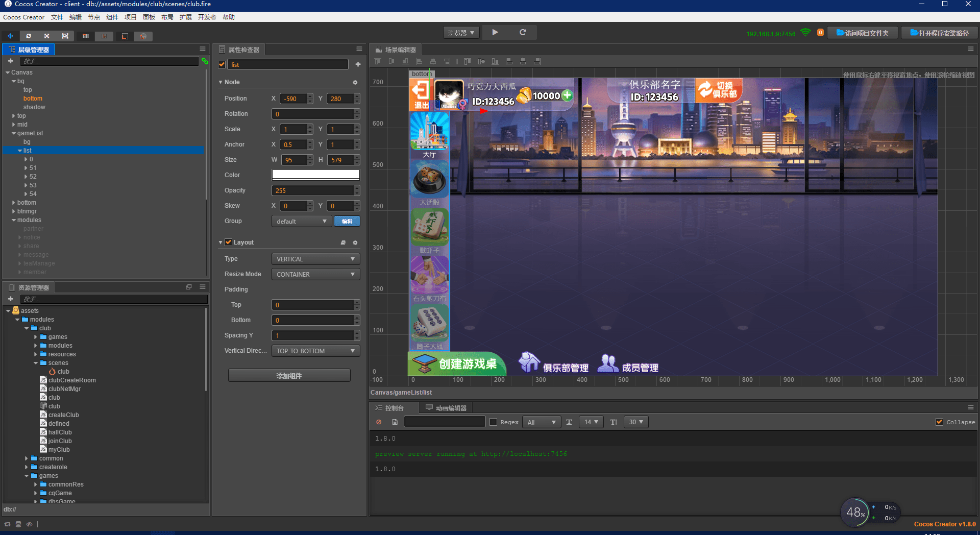This screenshot has height=535, width=980.
Task: Click the 打开程序安装路径 button
Action: [939, 33]
